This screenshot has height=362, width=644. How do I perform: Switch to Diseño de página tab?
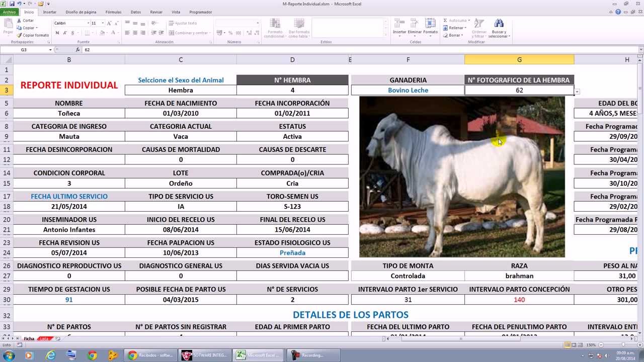(x=81, y=12)
